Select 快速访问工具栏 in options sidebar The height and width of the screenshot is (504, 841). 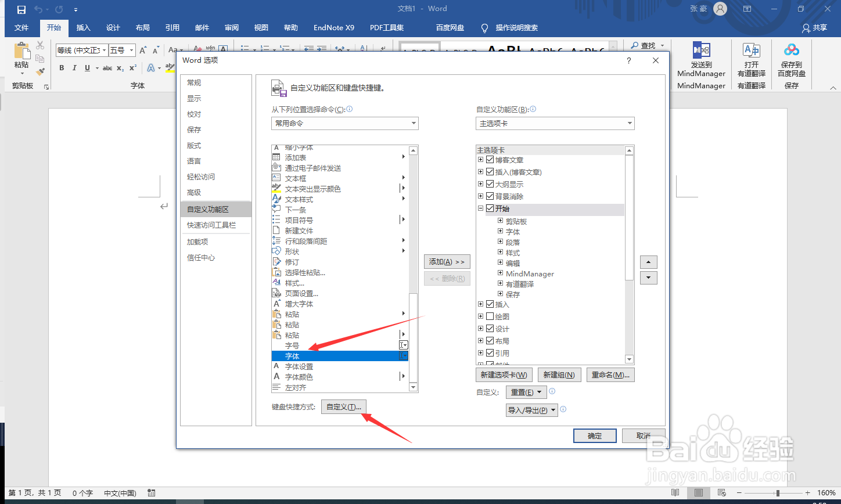point(215,225)
